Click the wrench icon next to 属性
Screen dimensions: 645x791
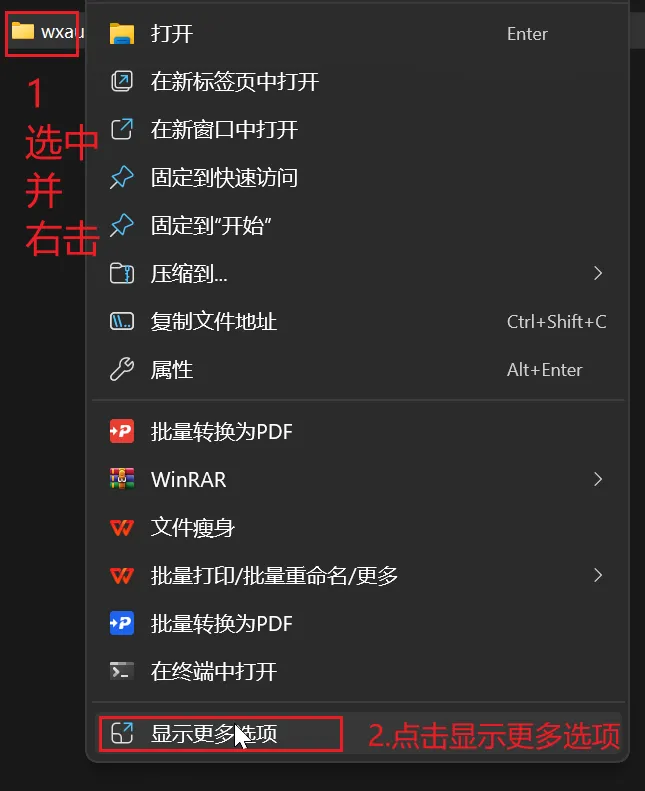click(122, 369)
